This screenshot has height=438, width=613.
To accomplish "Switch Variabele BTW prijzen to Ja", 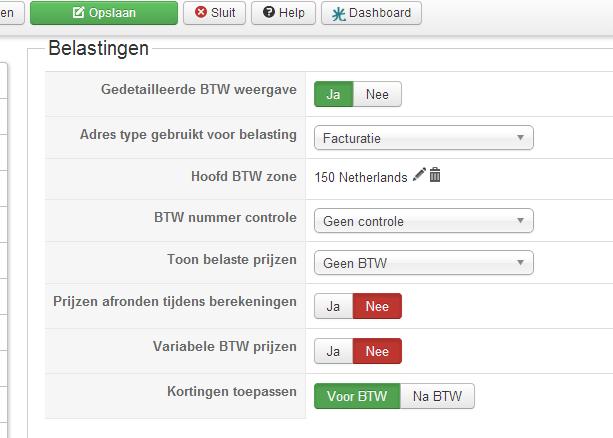I will tap(334, 351).
